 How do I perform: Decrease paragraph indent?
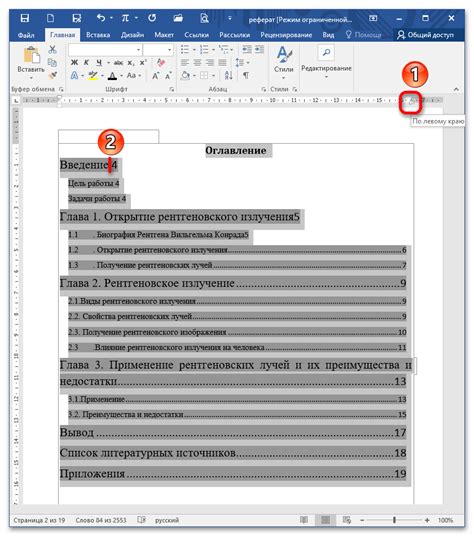pyautogui.click(x=247, y=50)
